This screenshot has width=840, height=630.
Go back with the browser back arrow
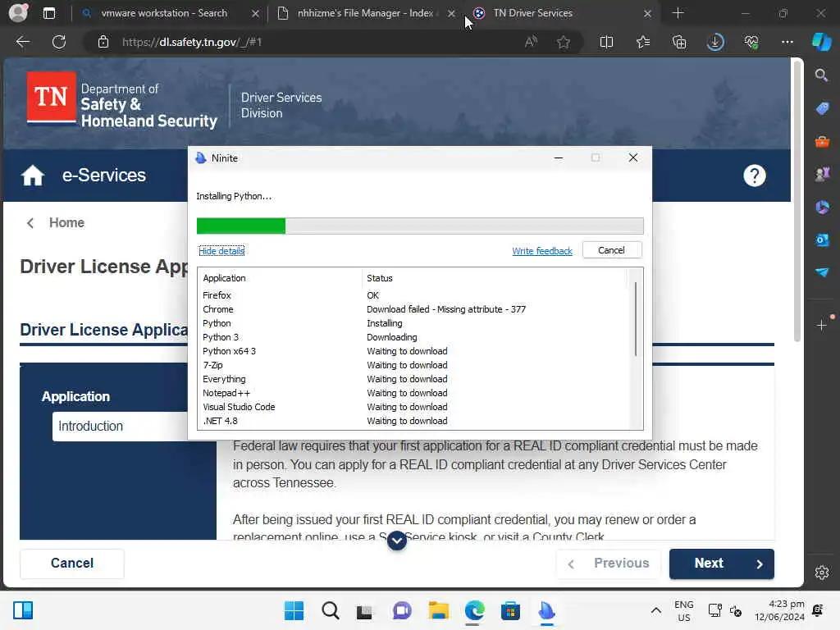click(22, 42)
